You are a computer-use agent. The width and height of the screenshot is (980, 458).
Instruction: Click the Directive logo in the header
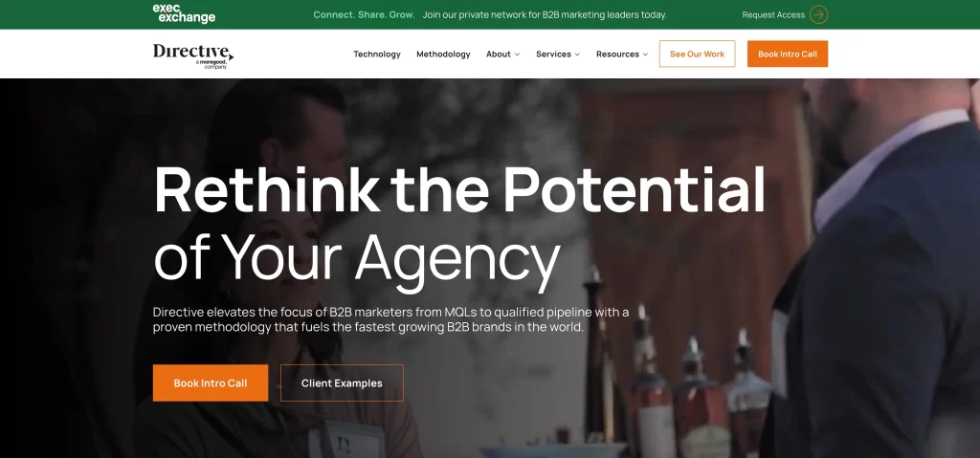click(193, 55)
